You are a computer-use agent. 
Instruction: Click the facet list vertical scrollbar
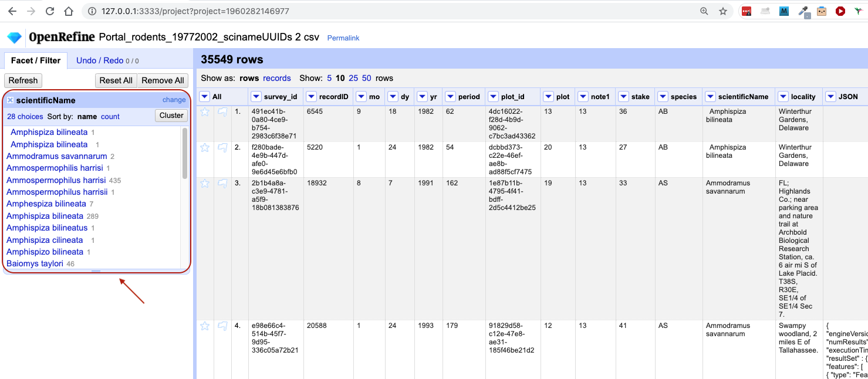[185, 154]
